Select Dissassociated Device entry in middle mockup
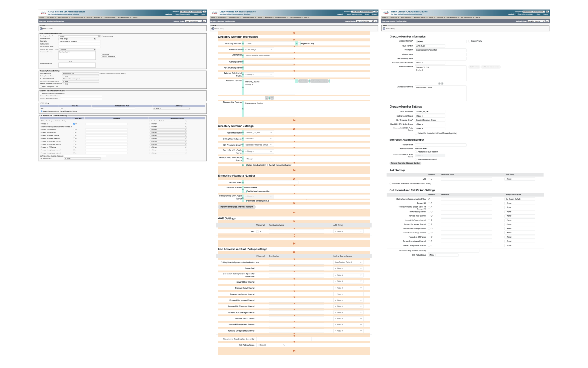The width and height of the screenshot is (588, 368). tap(254, 103)
